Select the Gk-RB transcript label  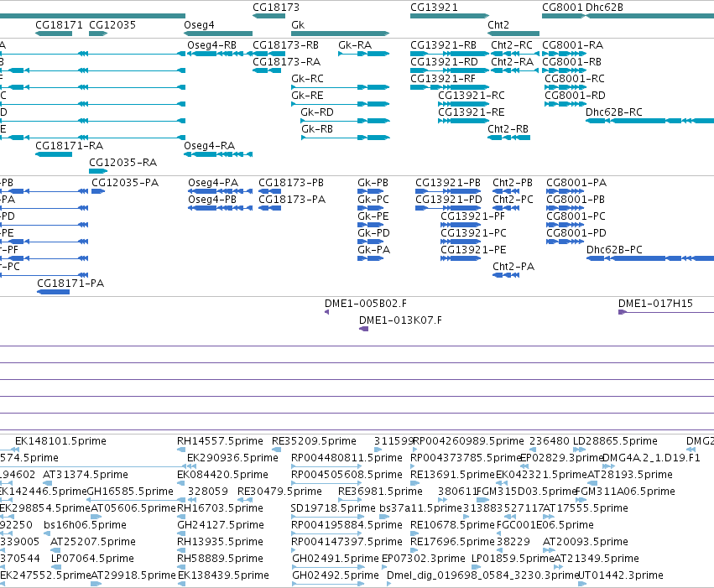[317, 129]
